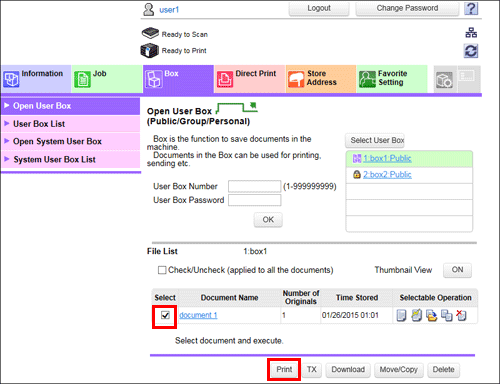This screenshot has width=500, height=384.
Task: Uncheck the document 1 select checkbox
Action: 165,315
